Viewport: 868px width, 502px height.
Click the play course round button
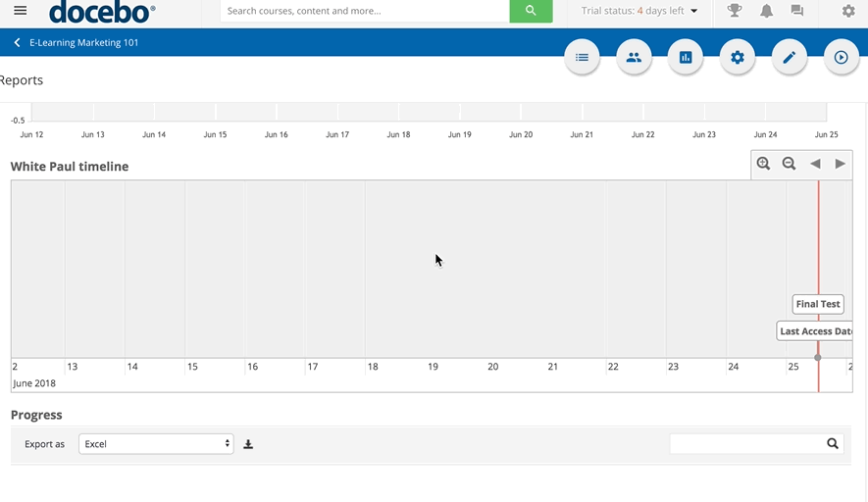[841, 57]
